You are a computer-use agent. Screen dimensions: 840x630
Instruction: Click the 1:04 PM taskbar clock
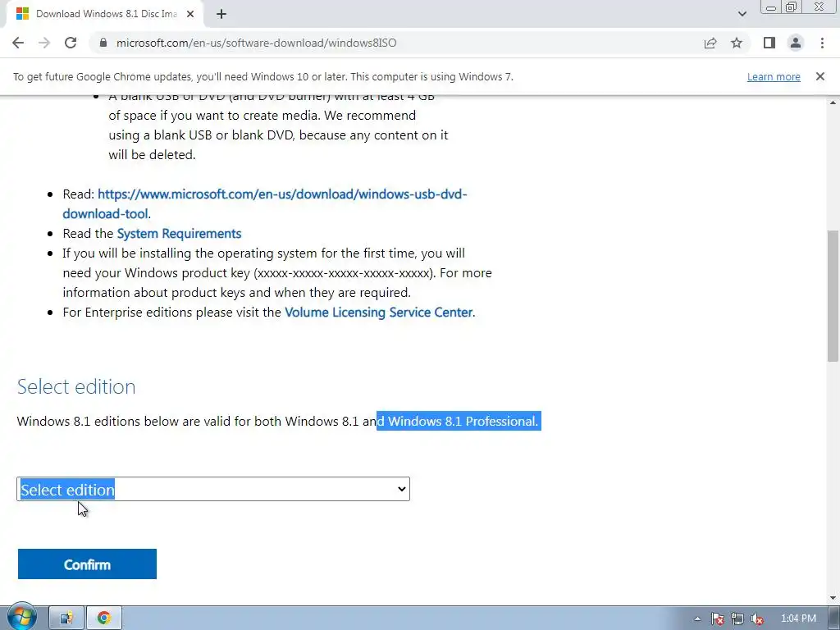point(798,619)
